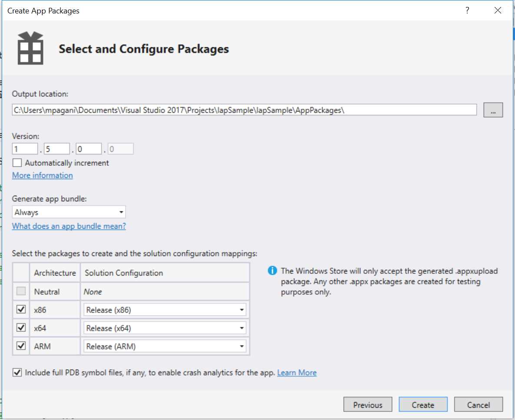Open the 'What does an app bundle mean?' link

coord(69,226)
